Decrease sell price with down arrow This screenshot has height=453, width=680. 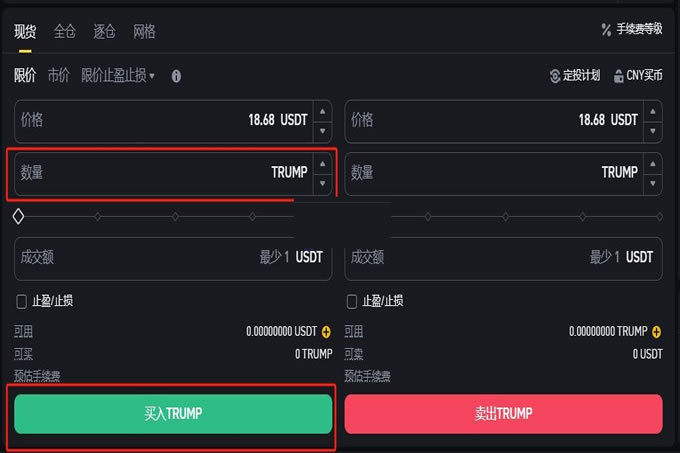click(x=652, y=131)
